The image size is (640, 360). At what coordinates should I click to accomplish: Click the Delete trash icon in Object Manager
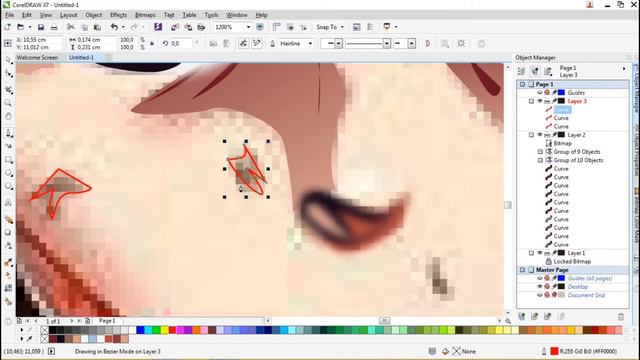point(621,317)
